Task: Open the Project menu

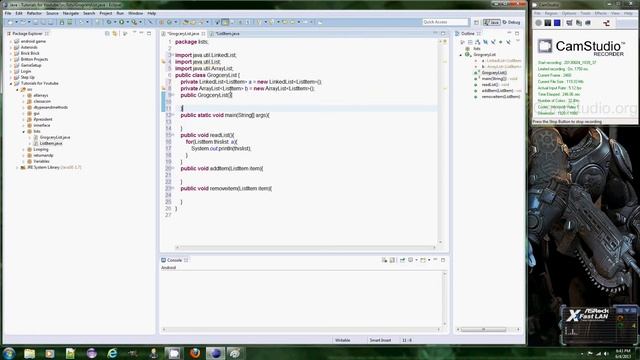Action: [106, 13]
